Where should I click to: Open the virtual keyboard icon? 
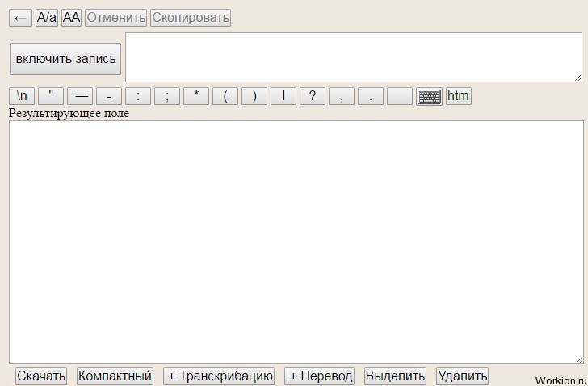click(x=429, y=97)
